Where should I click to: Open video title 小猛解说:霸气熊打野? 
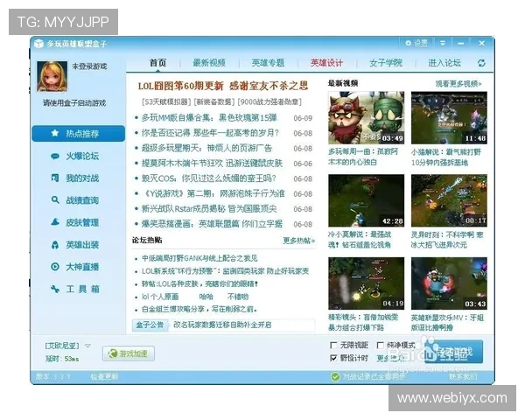(446, 157)
